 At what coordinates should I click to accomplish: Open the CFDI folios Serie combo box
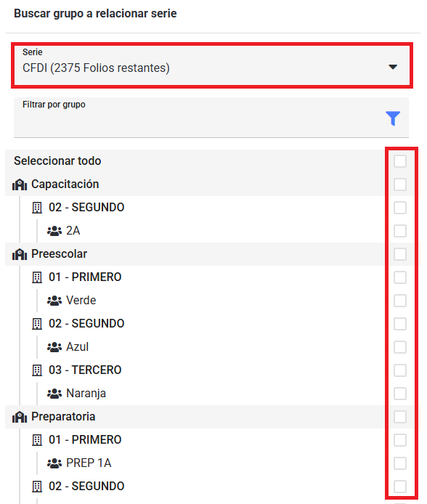click(212, 65)
